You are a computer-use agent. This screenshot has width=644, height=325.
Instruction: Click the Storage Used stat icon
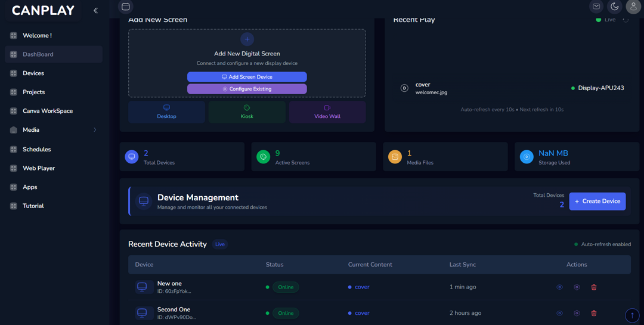click(x=527, y=157)
